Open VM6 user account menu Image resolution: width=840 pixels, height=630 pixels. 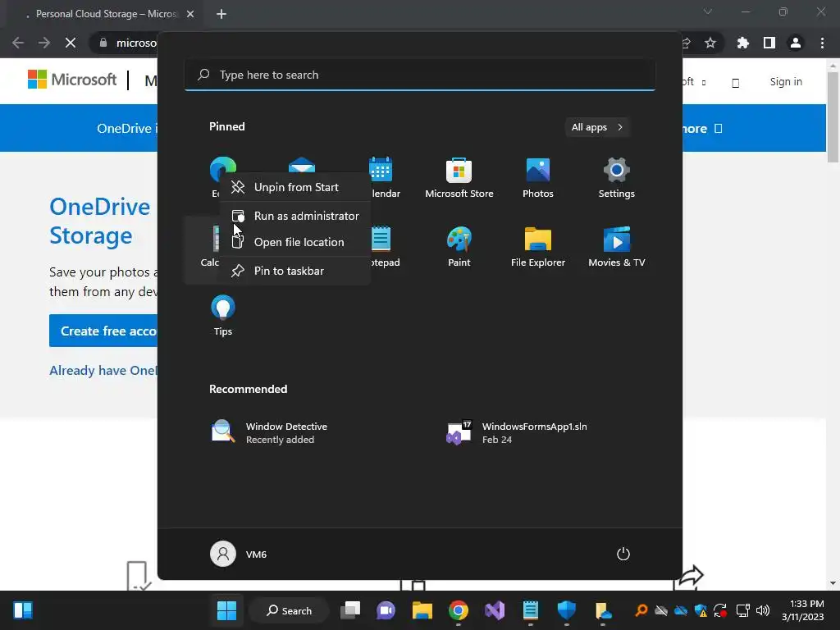tap(239, 554)
